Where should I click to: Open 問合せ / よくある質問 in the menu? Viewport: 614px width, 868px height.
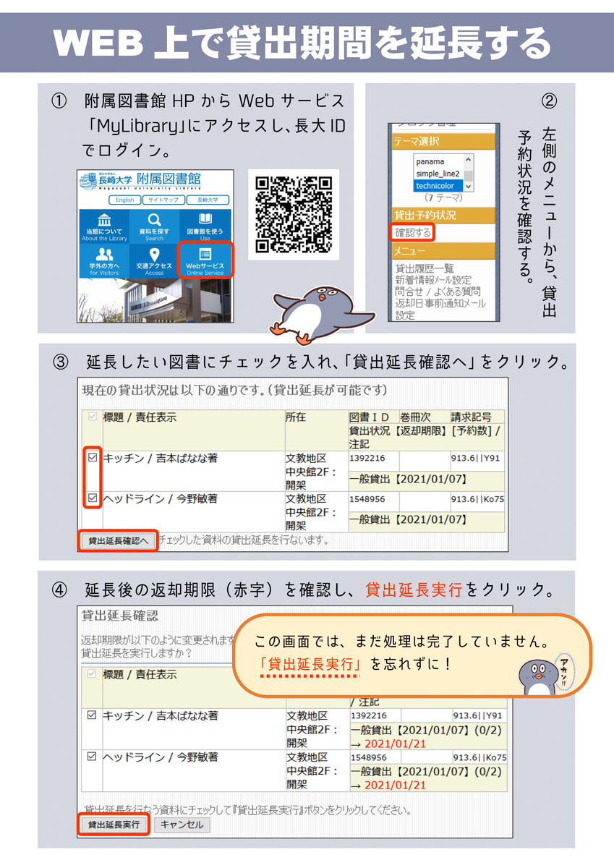pyautogui.click(x=438, y=292)
